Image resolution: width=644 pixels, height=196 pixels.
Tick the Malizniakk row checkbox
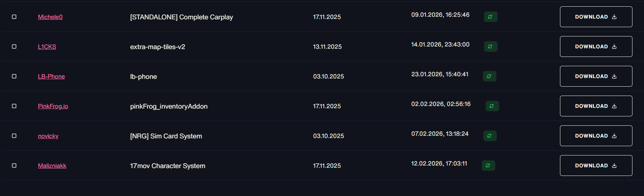(14, 166)
